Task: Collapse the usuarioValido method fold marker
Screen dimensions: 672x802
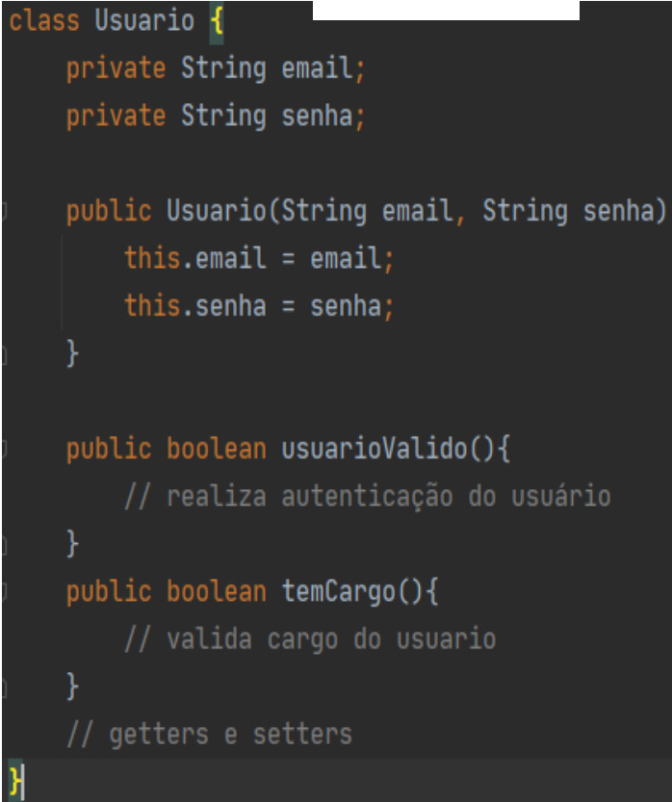Action: (4, 449)
